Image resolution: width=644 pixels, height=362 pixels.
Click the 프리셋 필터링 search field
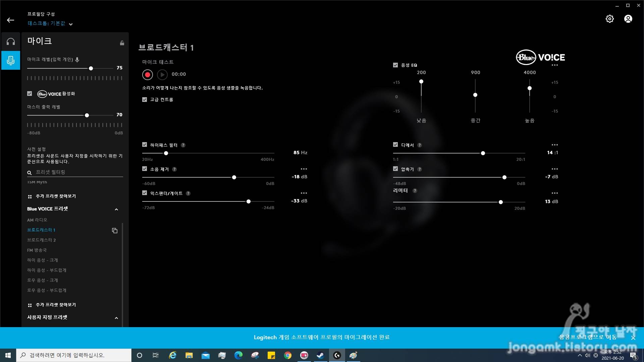tap(77, 172)
